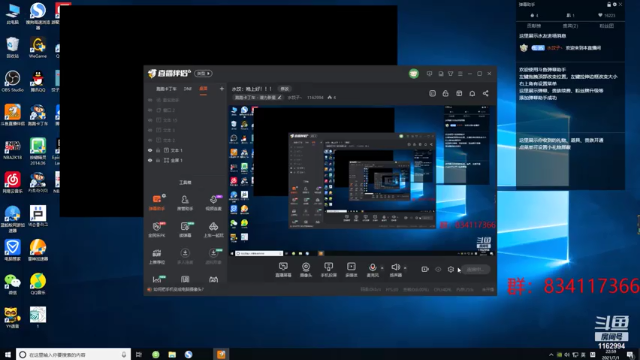The image size is (640, 360).
Task: Show hidden system tray icons chevron
Action: (551, 355)
